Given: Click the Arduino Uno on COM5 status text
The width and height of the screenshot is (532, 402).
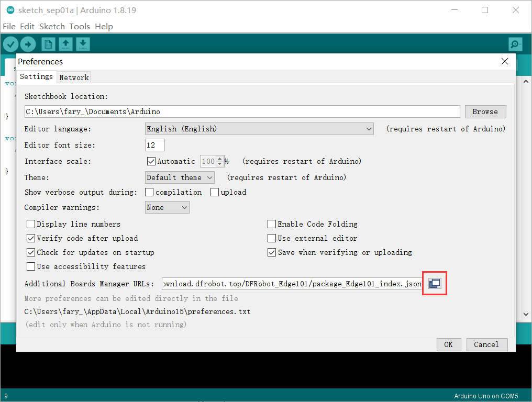Looking at the screenshot, I should click(x=486, y=396).
